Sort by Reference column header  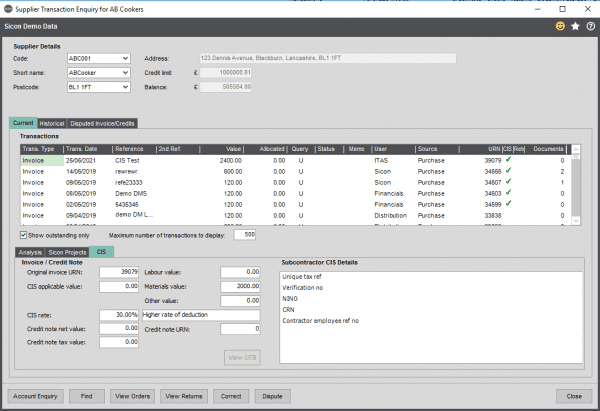[x=134, y=149]
